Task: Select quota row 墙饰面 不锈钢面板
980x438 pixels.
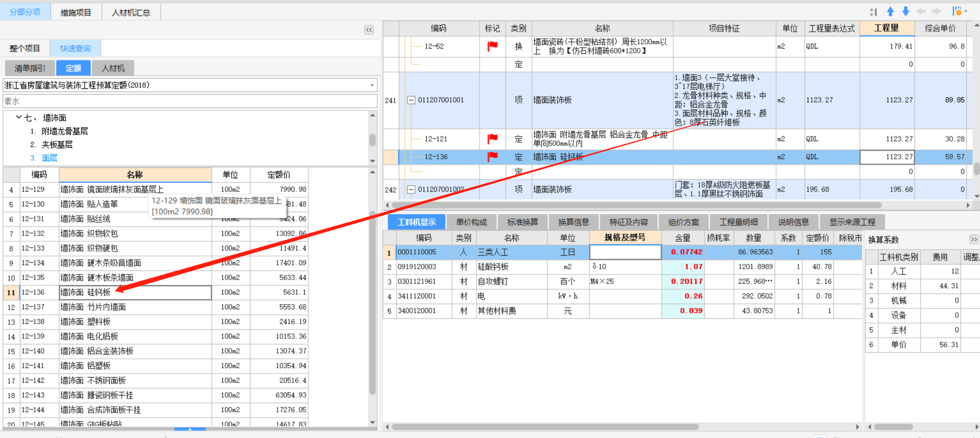Action: point(155,381)
